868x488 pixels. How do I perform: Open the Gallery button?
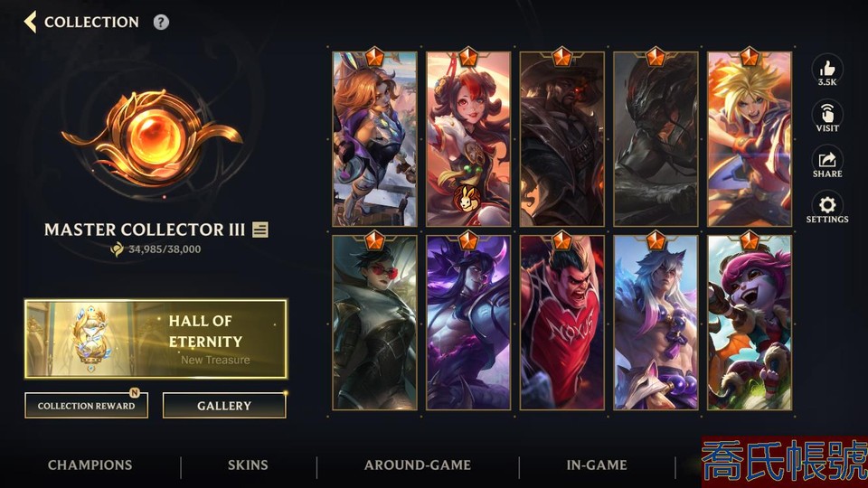point(224,406)
